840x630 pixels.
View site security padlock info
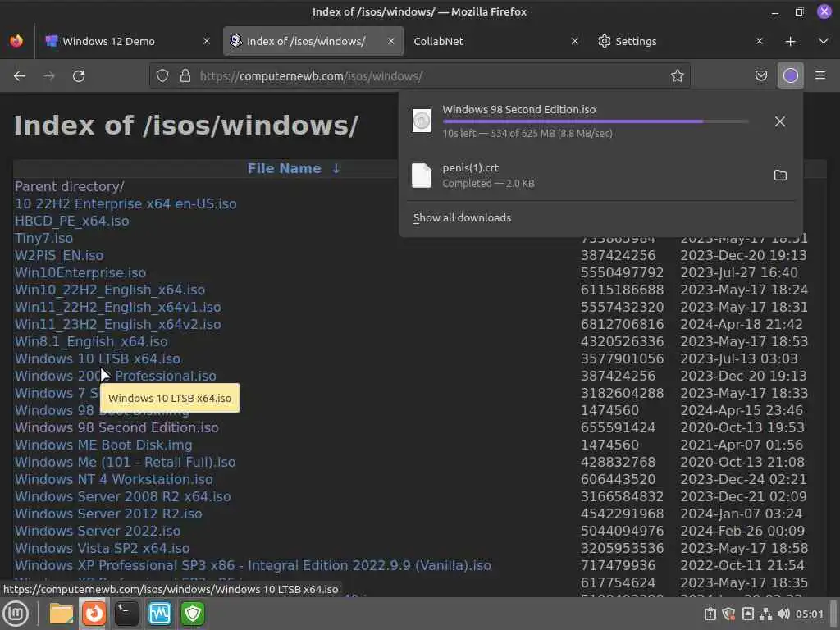click(x=185, y=76)
